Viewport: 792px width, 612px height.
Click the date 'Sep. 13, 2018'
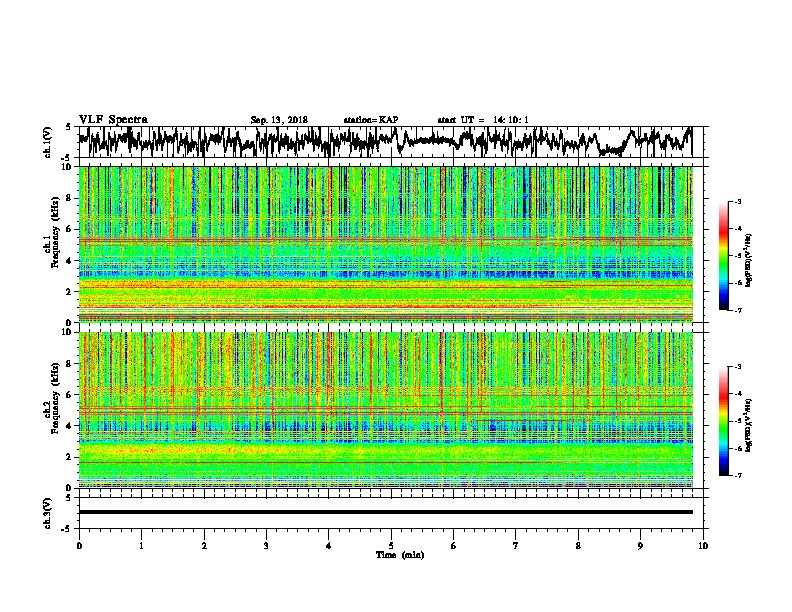pos(279,120)
